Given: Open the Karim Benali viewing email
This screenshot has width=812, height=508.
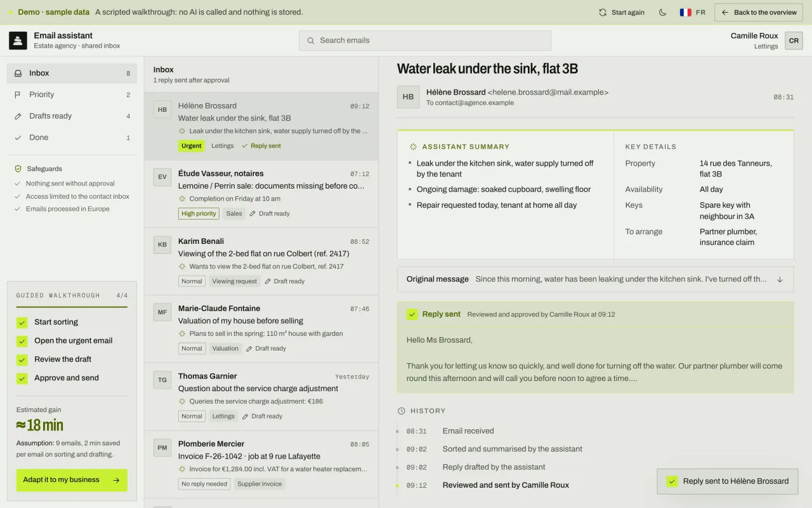Looking at the screenshot, I should point(261,262).
